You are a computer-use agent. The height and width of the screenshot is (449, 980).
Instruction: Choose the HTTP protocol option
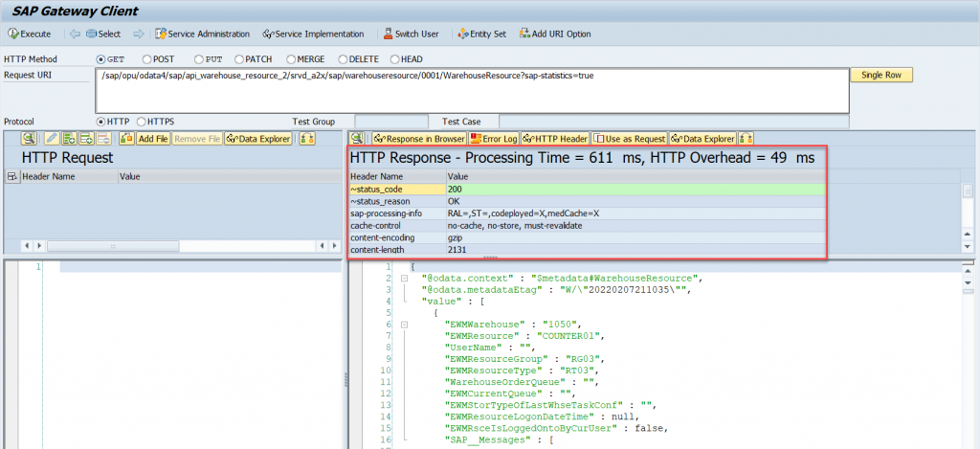point(100,122)
